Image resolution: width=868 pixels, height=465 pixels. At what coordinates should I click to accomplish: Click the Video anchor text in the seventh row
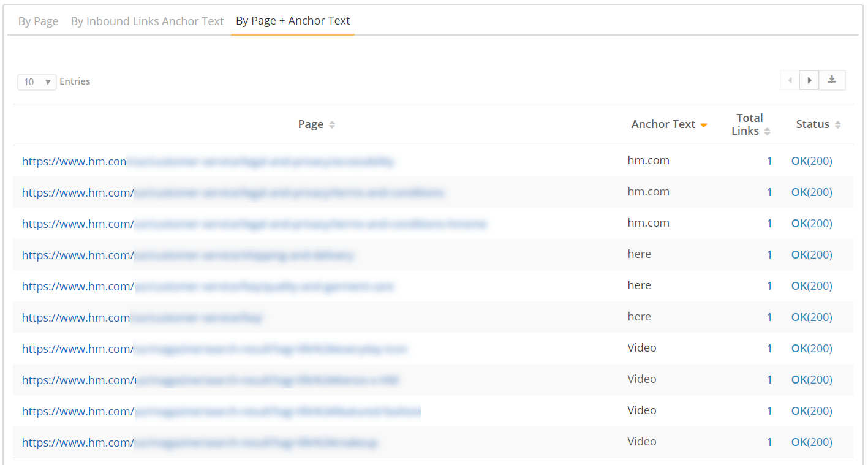(641, 347)
